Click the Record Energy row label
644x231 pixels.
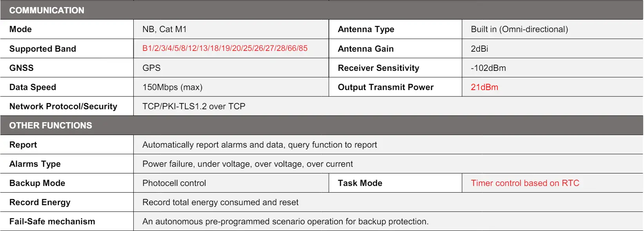[40, 202]
